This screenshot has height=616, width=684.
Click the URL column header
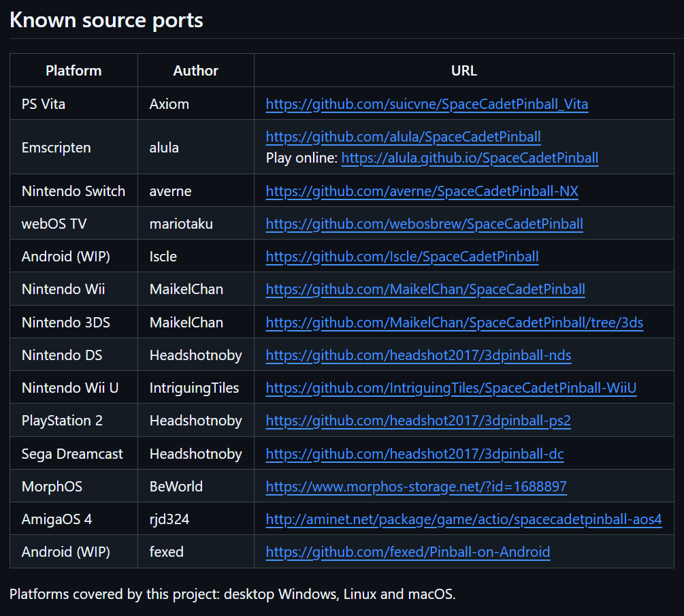463,70
